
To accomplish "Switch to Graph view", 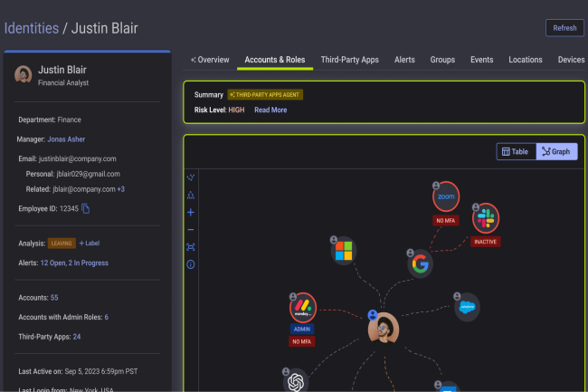I will (x=556, y=152).
